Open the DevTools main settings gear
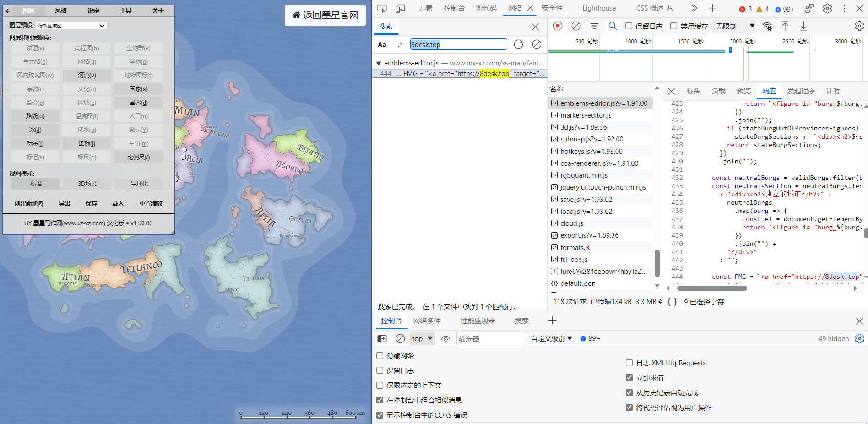Screen dimensions: 868x424 click(827, 8)
